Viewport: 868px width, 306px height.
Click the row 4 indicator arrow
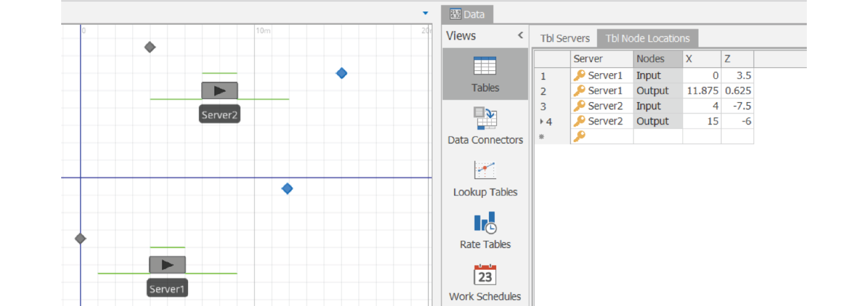(541, 121)
